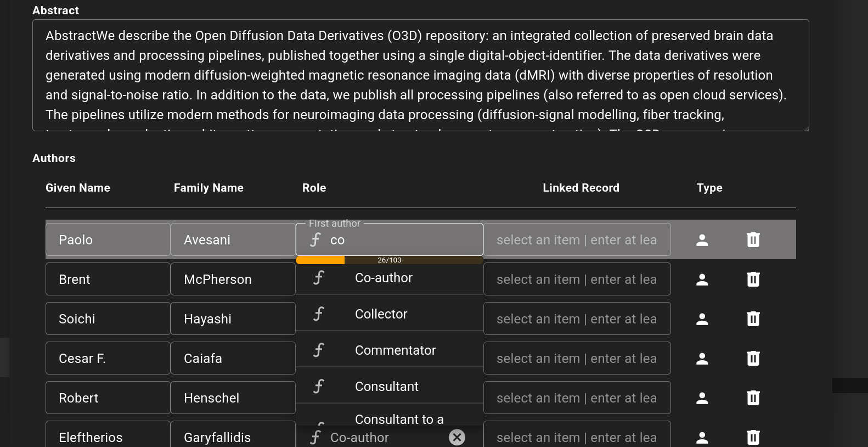Image resolution: width=868 pixels, height=447 pixels.
Task: Click the person type icon for Paolo Avesani
Action: point(702,240)
